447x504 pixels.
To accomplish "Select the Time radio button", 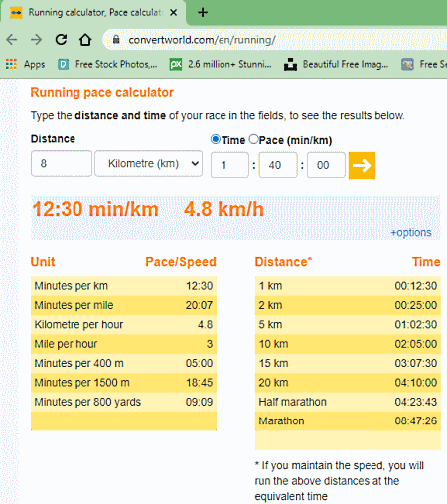I will coord(216,139).
